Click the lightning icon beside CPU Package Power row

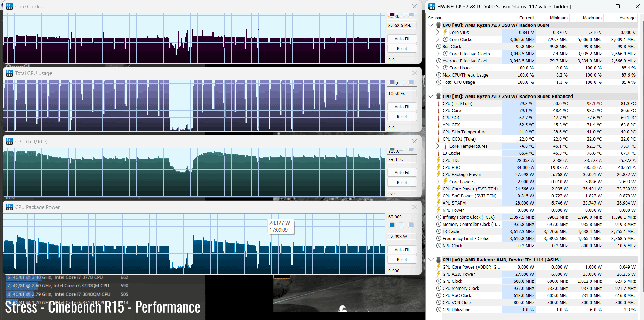[x=439, y=174]
